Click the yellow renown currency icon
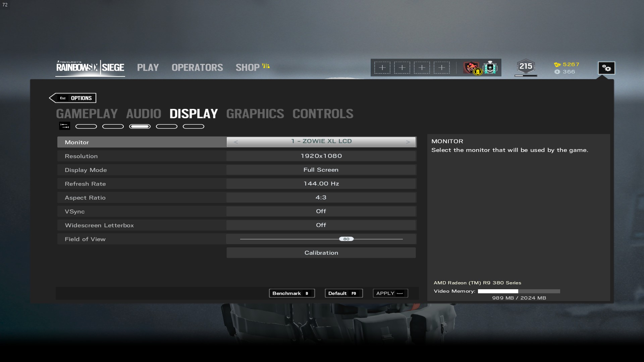The image size is (644, 362). [557, 64]
